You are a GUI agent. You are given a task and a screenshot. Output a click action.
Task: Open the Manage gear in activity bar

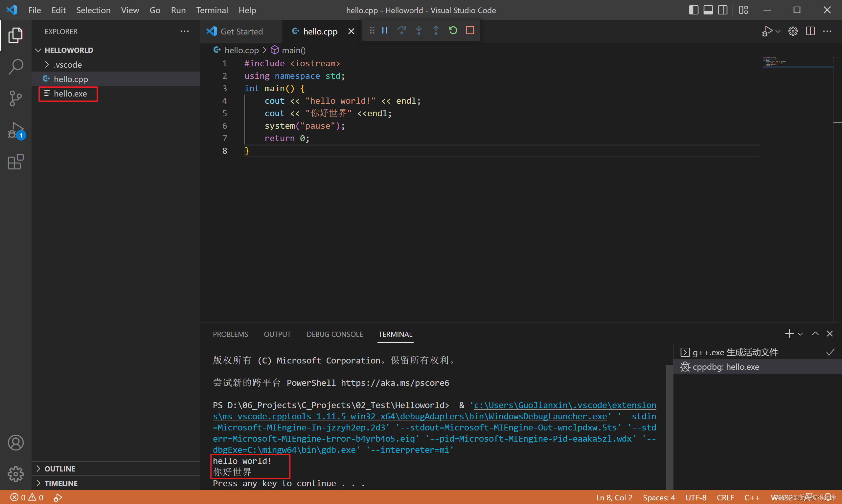coord(16,474)
